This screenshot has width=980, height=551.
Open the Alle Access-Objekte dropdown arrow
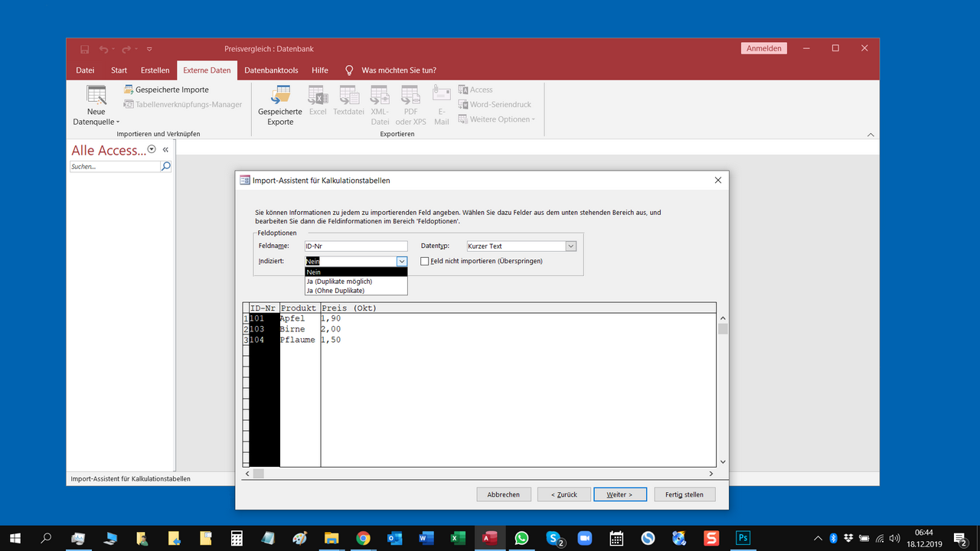pyautogui.click(x=152, y=150)
